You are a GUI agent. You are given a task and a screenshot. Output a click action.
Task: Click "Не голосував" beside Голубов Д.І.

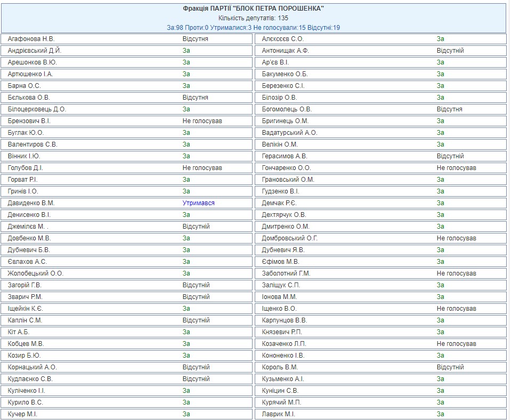[202, 168]
